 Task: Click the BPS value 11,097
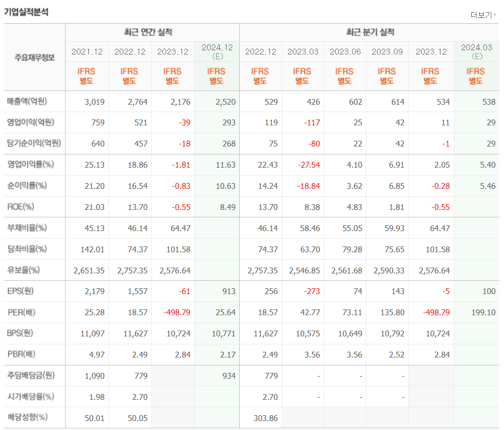point(93,334)
